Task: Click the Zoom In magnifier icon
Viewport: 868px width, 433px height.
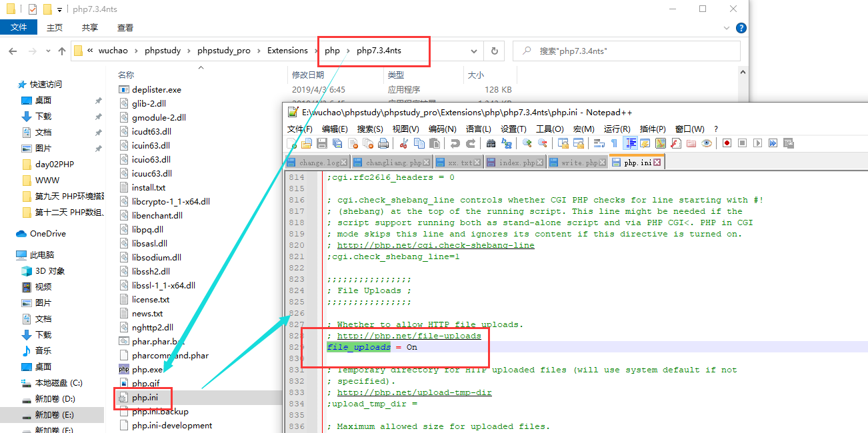Action: [x=527, y=143]
